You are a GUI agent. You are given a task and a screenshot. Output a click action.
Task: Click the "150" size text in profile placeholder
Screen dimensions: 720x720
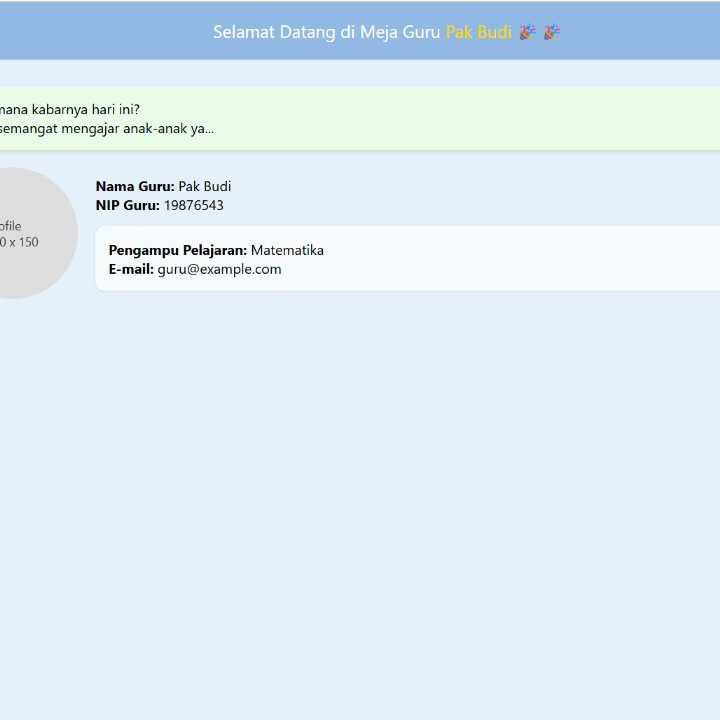(x=28, y=242)
